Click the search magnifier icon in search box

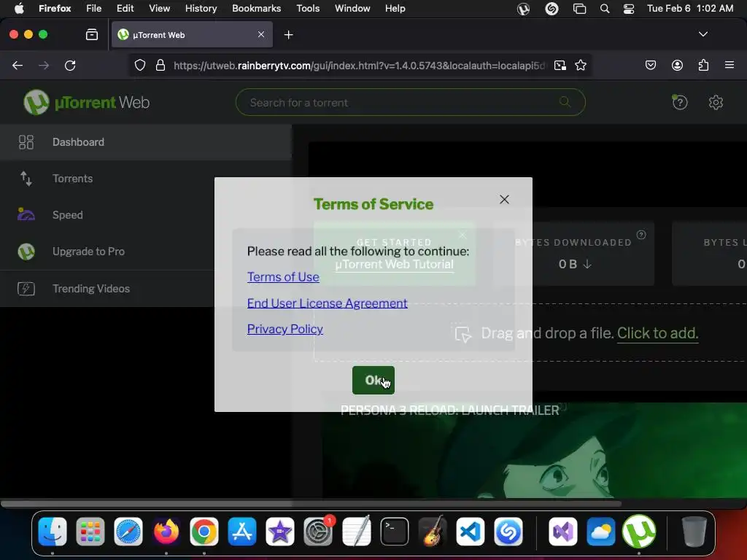click(x=565, y=101)
